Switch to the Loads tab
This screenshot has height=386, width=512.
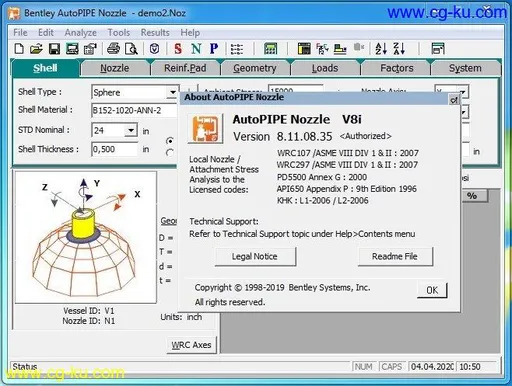325,68
